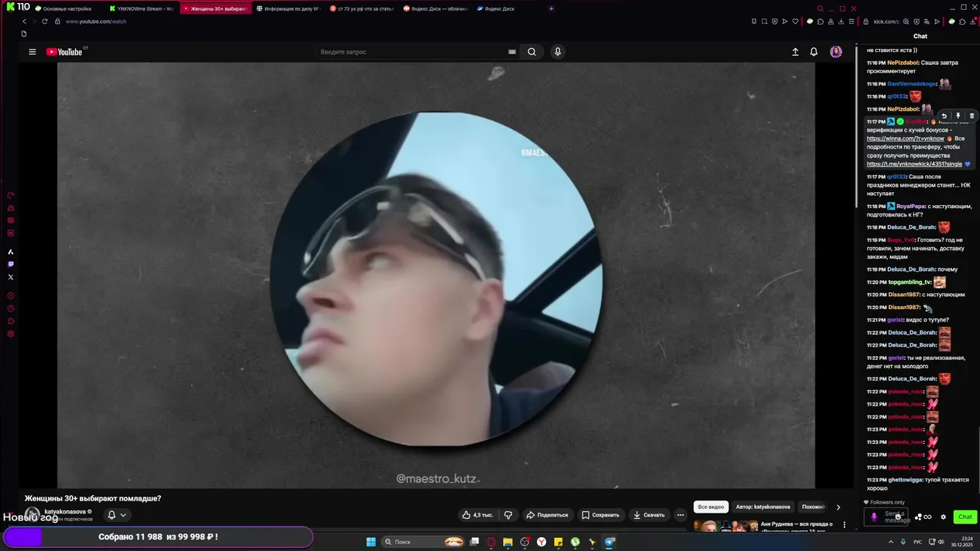Open the suggested video 'Аня Руднева' thumbnail
Viewport: 980px width, 551px height.
point(725,526)
